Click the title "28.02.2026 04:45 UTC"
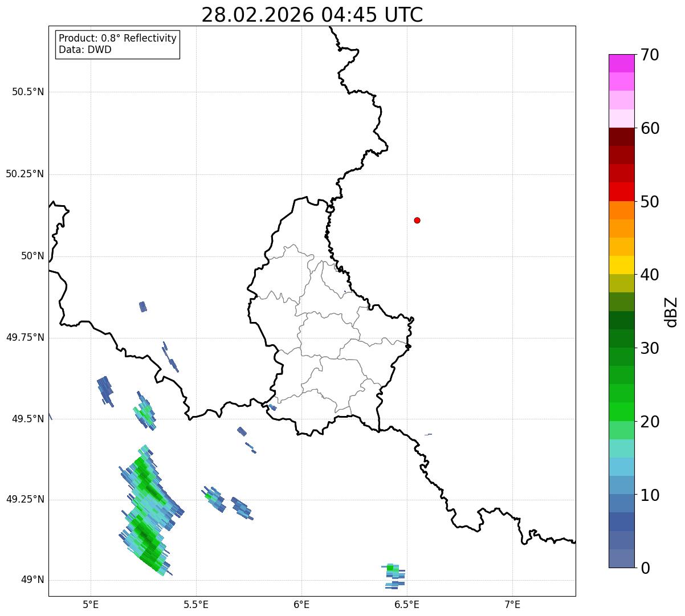685x616 pixels. (312, 15)
